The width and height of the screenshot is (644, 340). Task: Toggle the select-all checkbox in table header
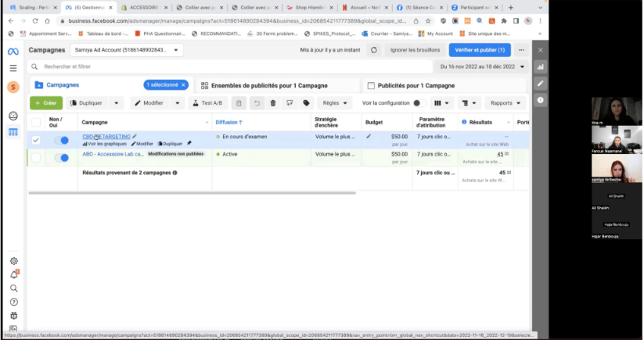(x=36, y=122)
